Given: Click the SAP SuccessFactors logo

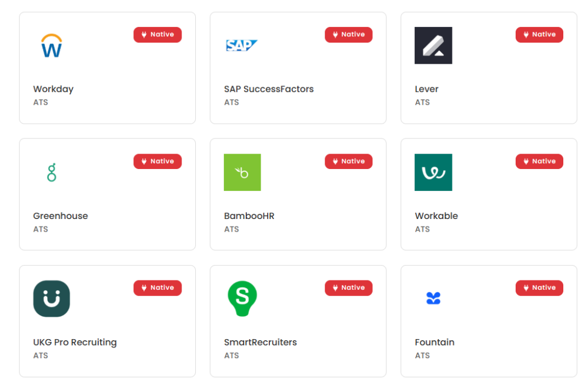Looking at the screenshot, I should point(242,45).
